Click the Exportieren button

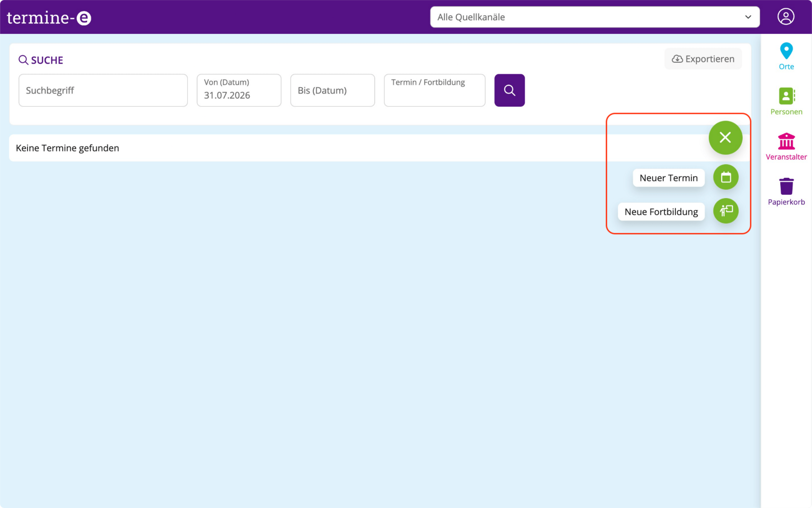(x=703, y=59)
